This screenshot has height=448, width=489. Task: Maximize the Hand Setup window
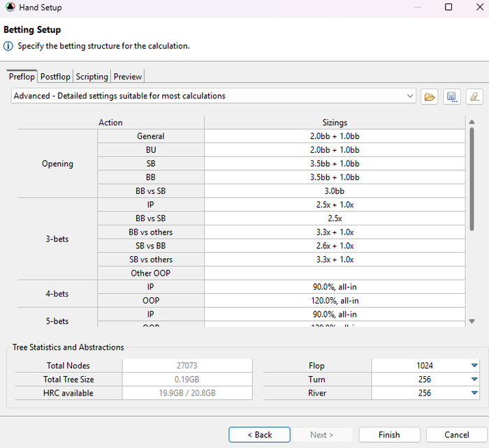448,7
